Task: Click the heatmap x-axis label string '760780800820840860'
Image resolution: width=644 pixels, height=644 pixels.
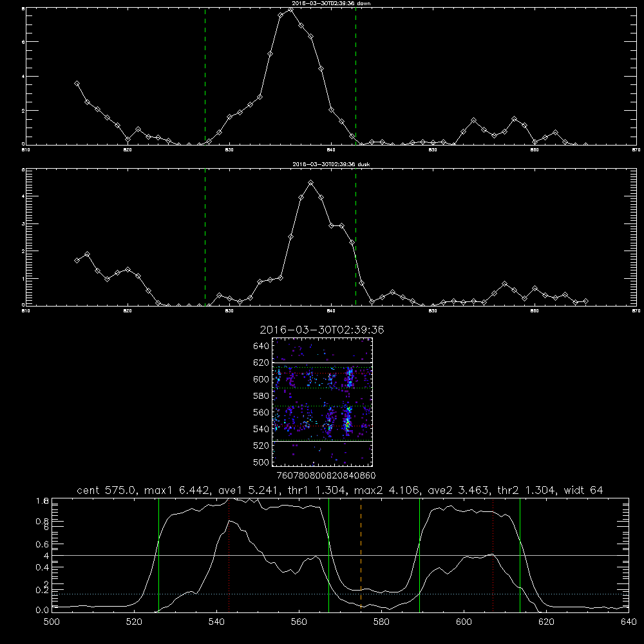Action: click(326, 475)
